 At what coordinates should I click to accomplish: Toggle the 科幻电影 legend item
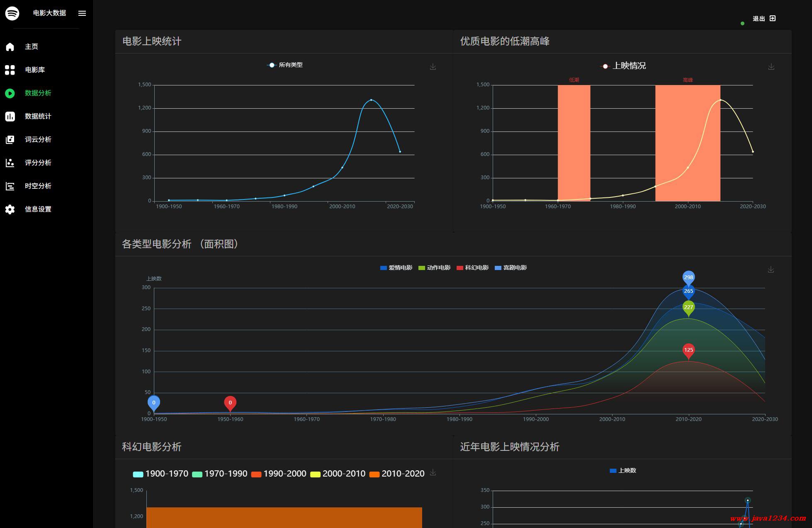[472, 268]
